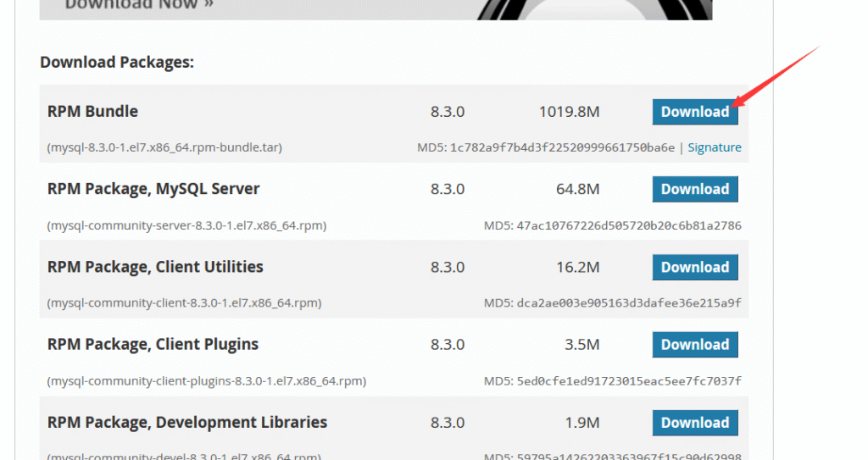Click the RPM Package, Client Utilities title

point(155,267)
